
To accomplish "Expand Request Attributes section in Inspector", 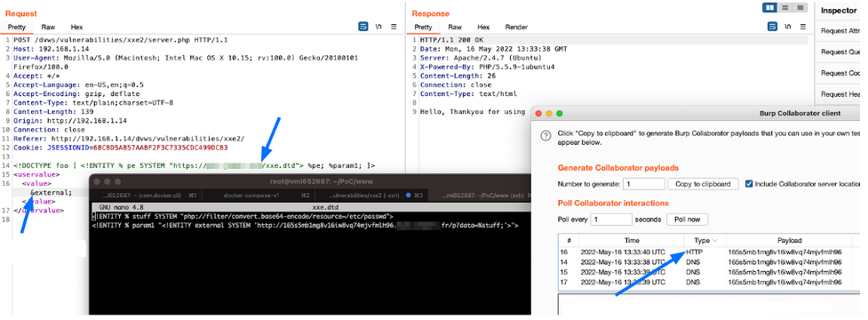I will 840,31.
